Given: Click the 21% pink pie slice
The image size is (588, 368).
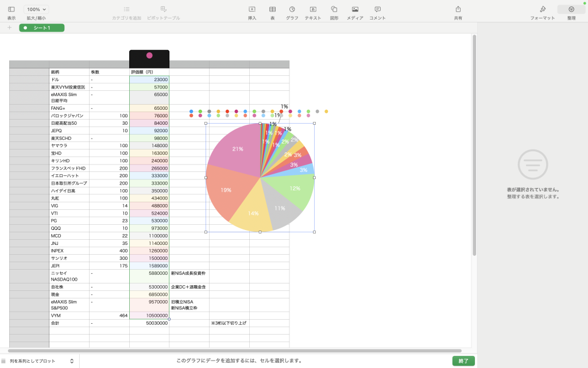Looking at the screenshot, I should [235, 149].
